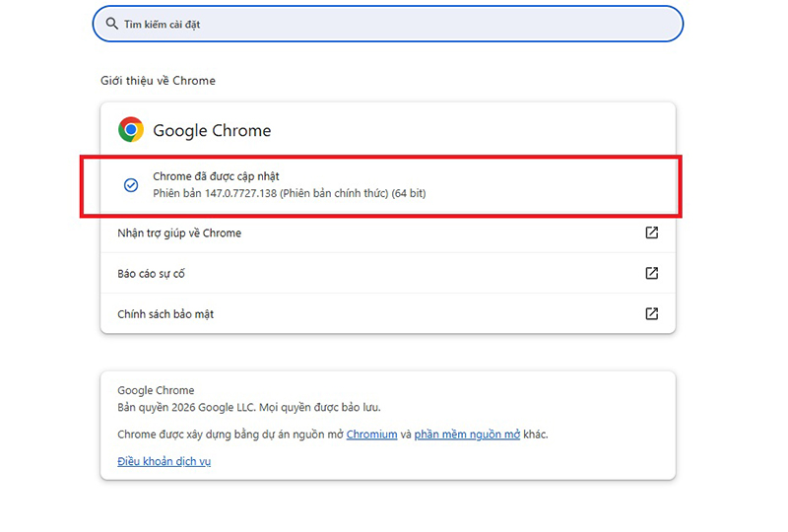This screenshot has width=788, height=532.
Task: Click the "Chrome đã được cập nhật" text
Action: (216, 176)
